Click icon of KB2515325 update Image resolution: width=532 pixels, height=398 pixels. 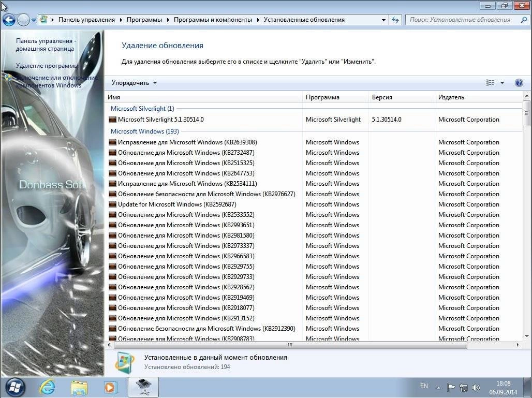112,163
